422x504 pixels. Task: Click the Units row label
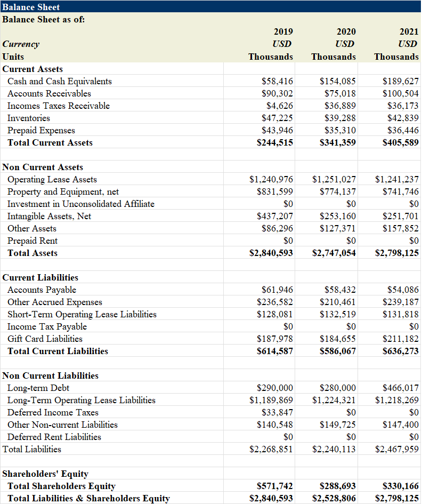tap(13, 57)
